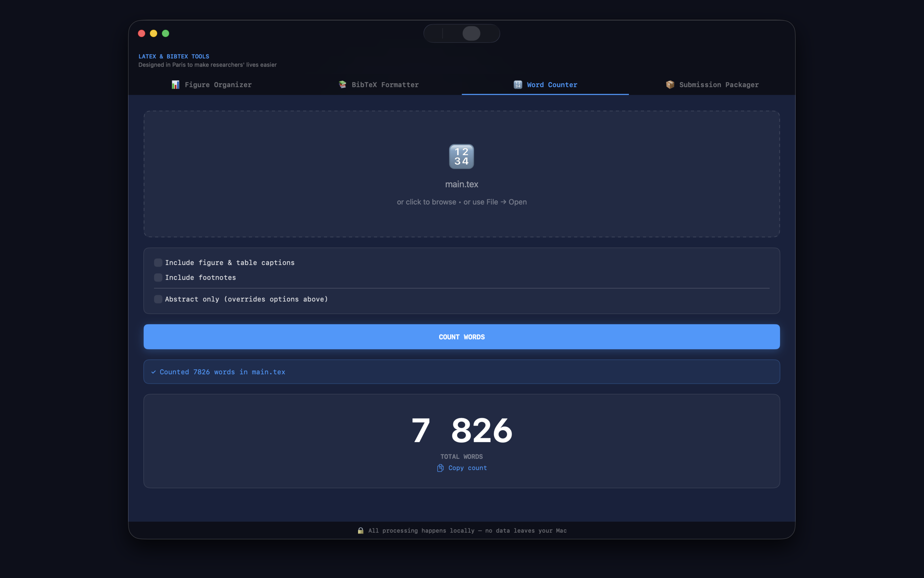Click the main.tex file name in drop zone
This screenshot has height=578, width=924.
tap(462, 184)
